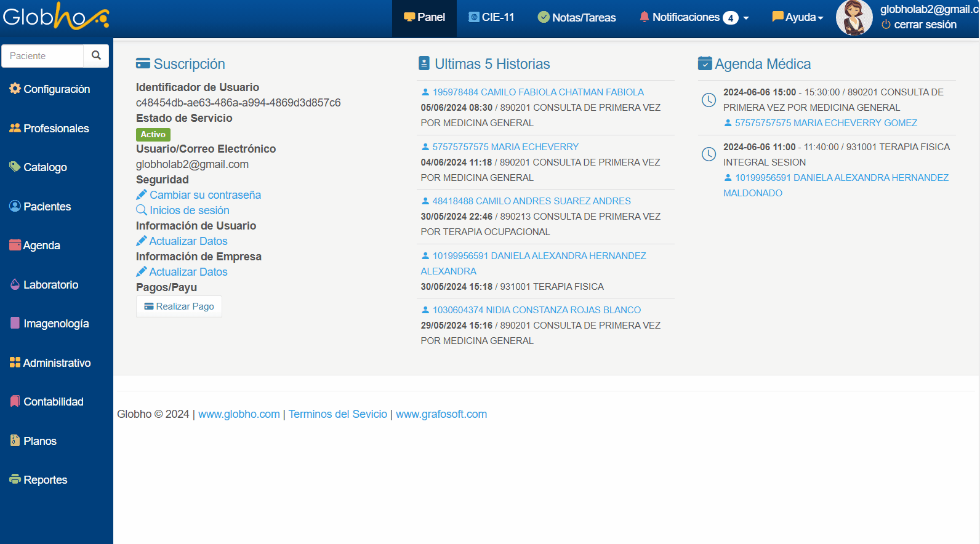This screenshot has height=544, width=980.
Task: Click the power icon to cerrar sesión
Action: point(886,25)
